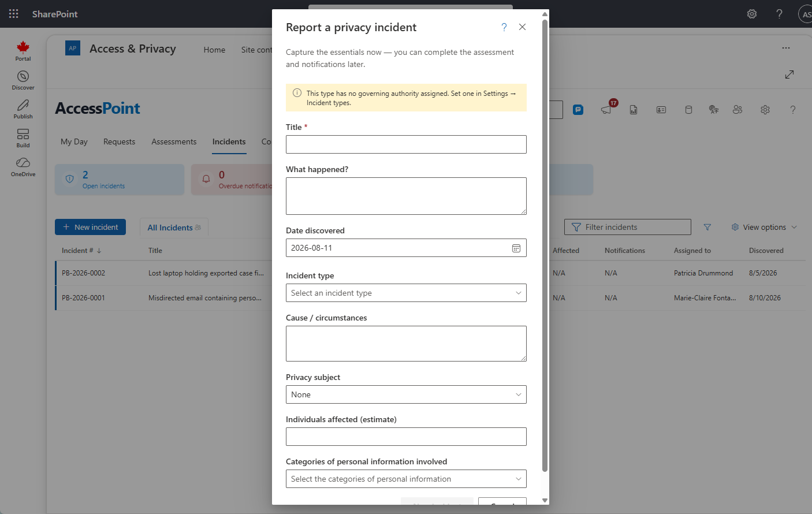This screenshot has width=812, height=514.
Task: Click the 8/5/2026 discovered date
Action: click(x=763, y=273)
